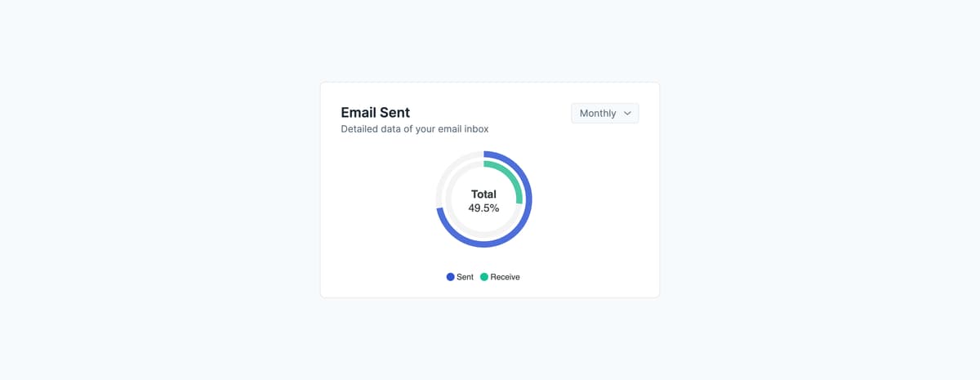This screenshot has width=980, height=380.
Task: Click the 49.5% value in chart center
Action: coord(483,208)
